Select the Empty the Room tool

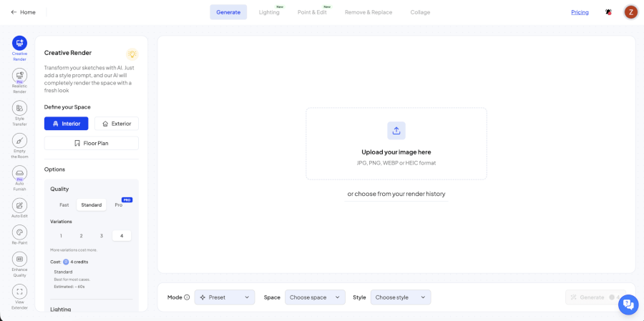tap(19, 141)
